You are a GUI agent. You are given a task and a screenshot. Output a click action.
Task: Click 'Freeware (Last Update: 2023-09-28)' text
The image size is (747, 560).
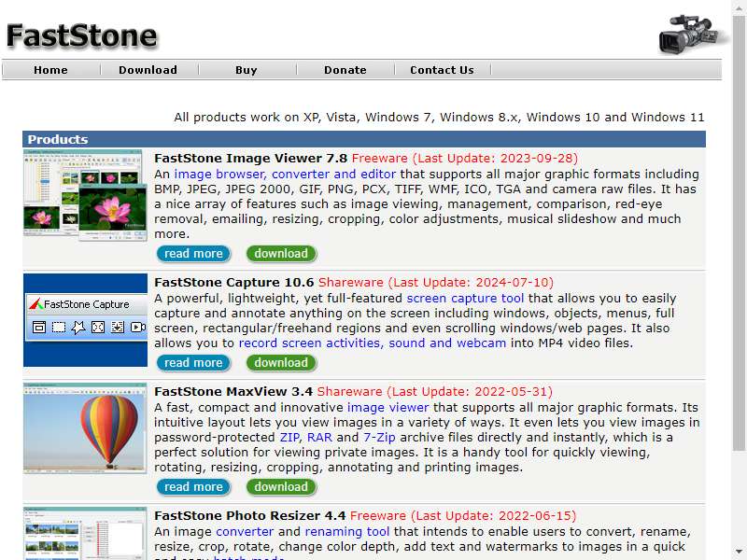465,159
